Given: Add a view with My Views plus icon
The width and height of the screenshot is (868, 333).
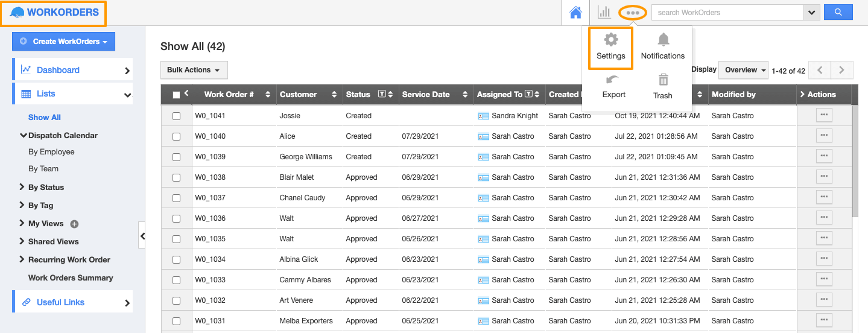Looking at the screenshot, I should (75, 224).
